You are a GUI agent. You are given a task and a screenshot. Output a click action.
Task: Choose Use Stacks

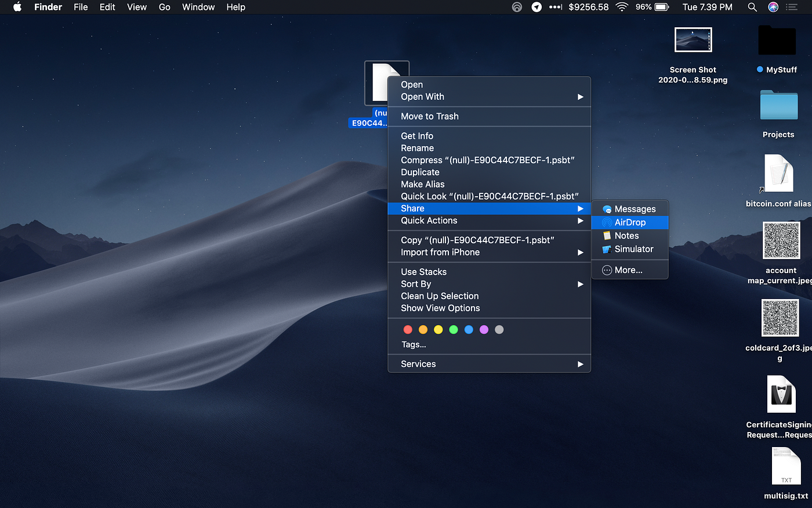click(x=489, y=272)
